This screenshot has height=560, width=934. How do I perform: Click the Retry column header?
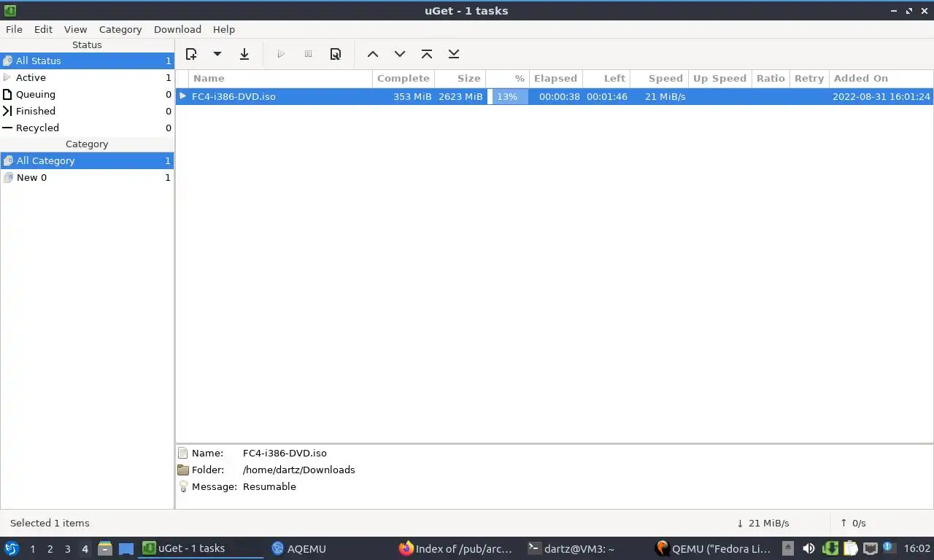(x=809, y=78)
